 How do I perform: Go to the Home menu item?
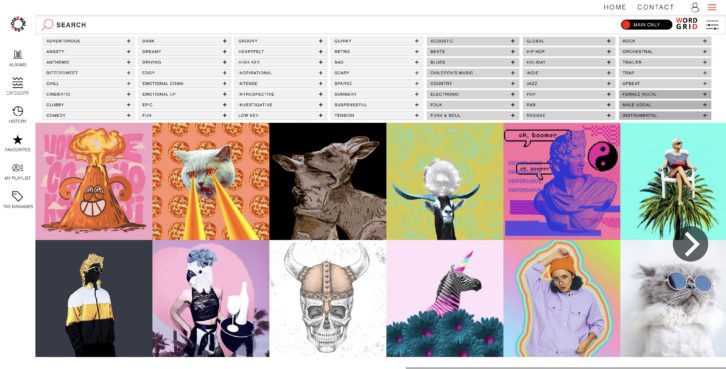614,7
